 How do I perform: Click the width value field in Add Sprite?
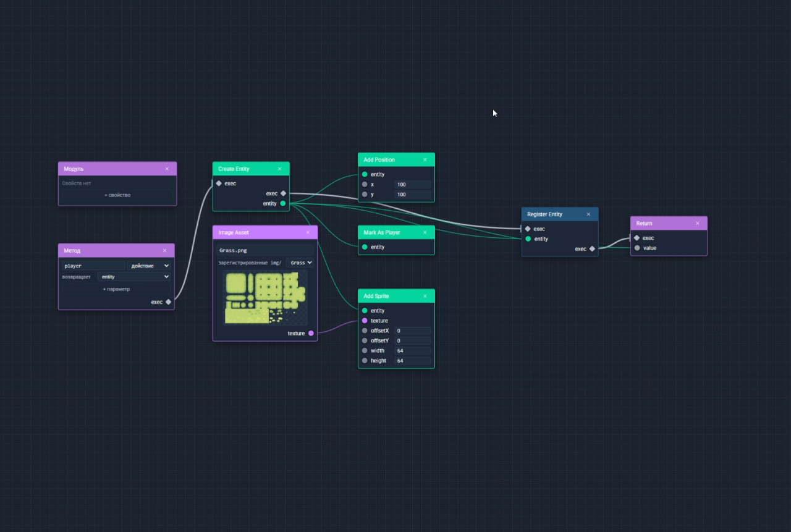(x=413, y=350)
